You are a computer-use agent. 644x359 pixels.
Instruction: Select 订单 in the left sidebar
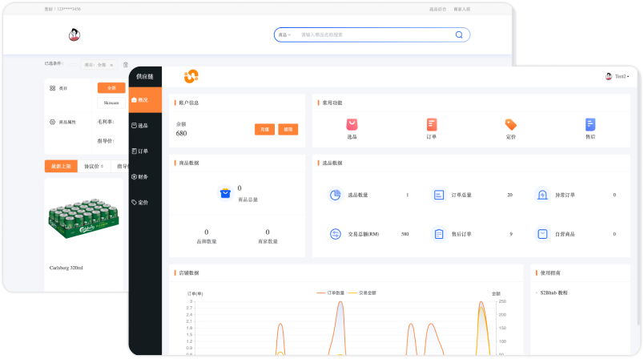[139, 151]
